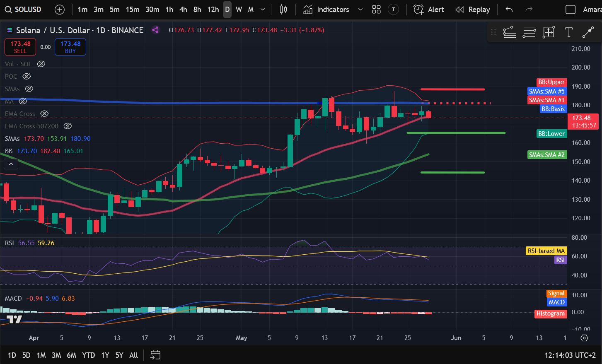Collapse the indicator legend chevron

[x=11, y=164]
